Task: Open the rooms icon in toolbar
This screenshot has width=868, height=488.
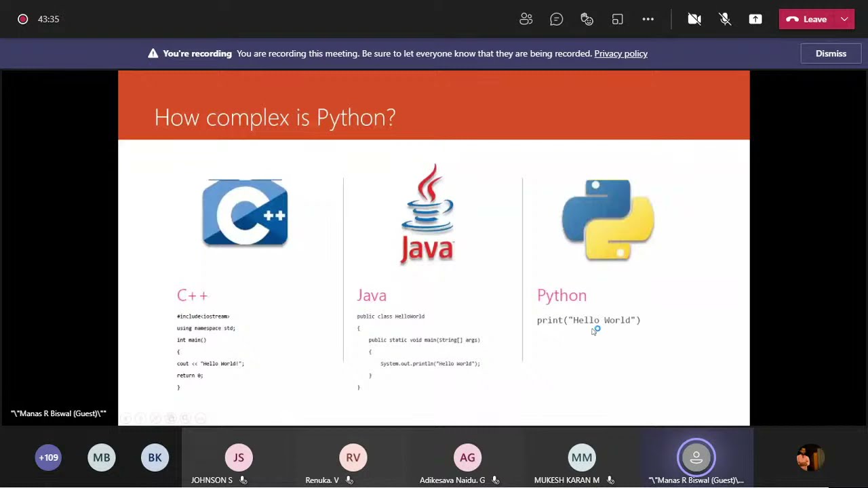Action: point(618,19)
